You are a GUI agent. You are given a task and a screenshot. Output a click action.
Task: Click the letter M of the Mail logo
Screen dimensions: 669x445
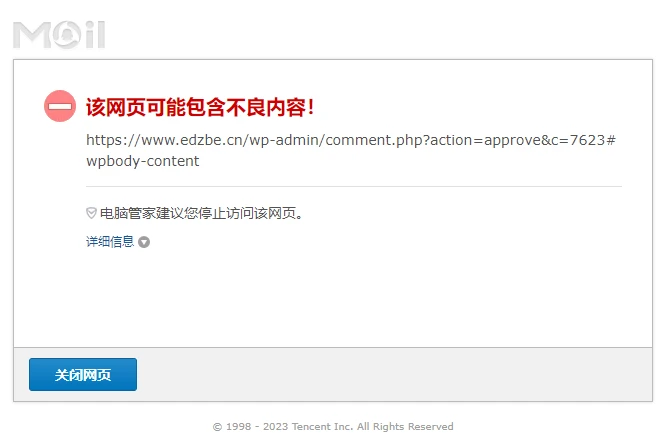coord(33,35)
